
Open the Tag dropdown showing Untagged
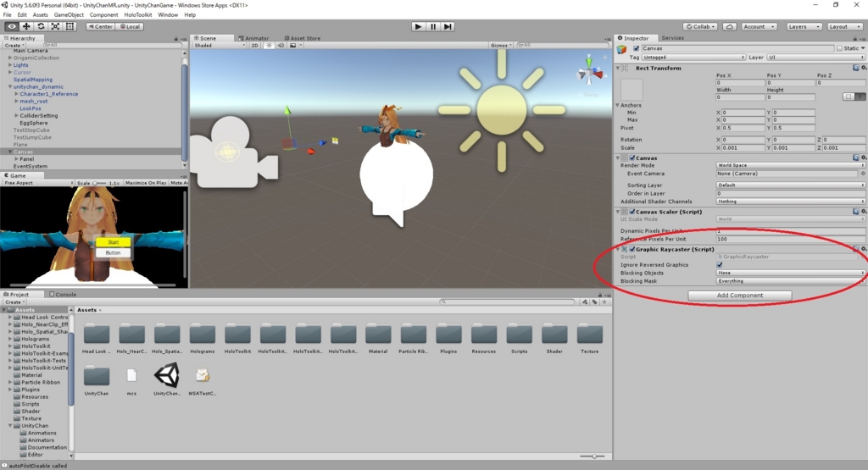[693, 57]
